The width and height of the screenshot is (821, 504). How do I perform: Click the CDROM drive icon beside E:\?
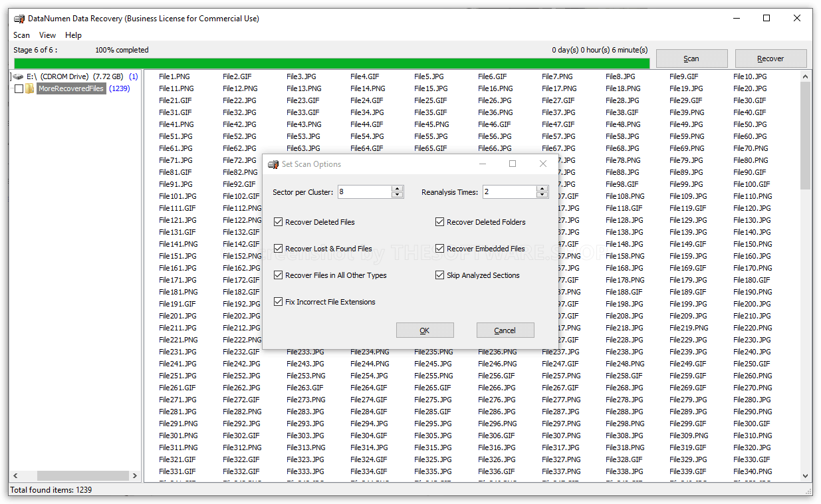tap(19, 76)
